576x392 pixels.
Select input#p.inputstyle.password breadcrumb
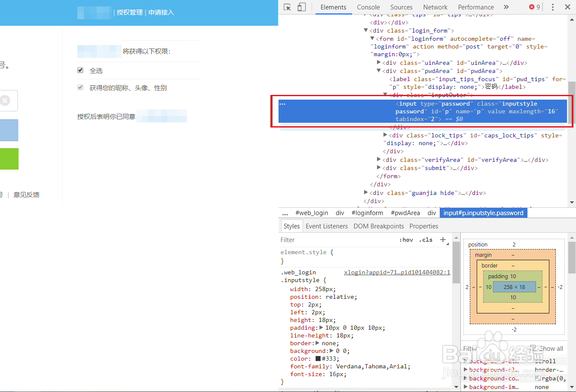483,213
